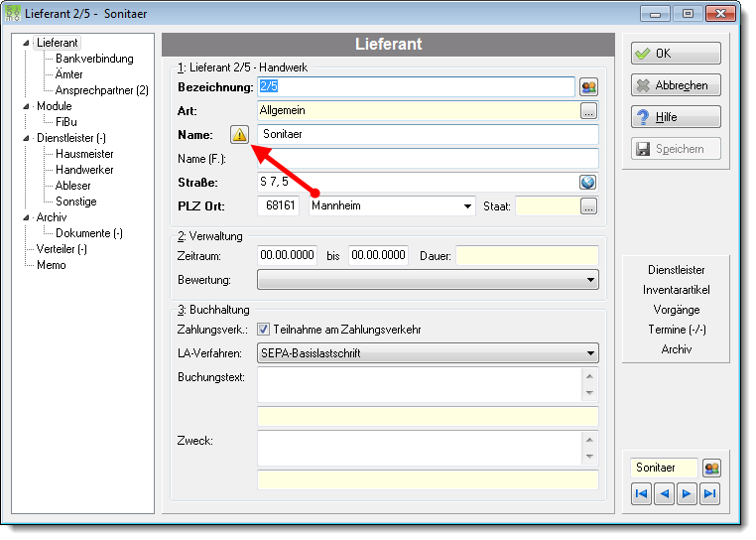This screenshot has height=540, width=756.
Task: Open the Dienstleister link on the right panel
Action: [x=676, y=270]
